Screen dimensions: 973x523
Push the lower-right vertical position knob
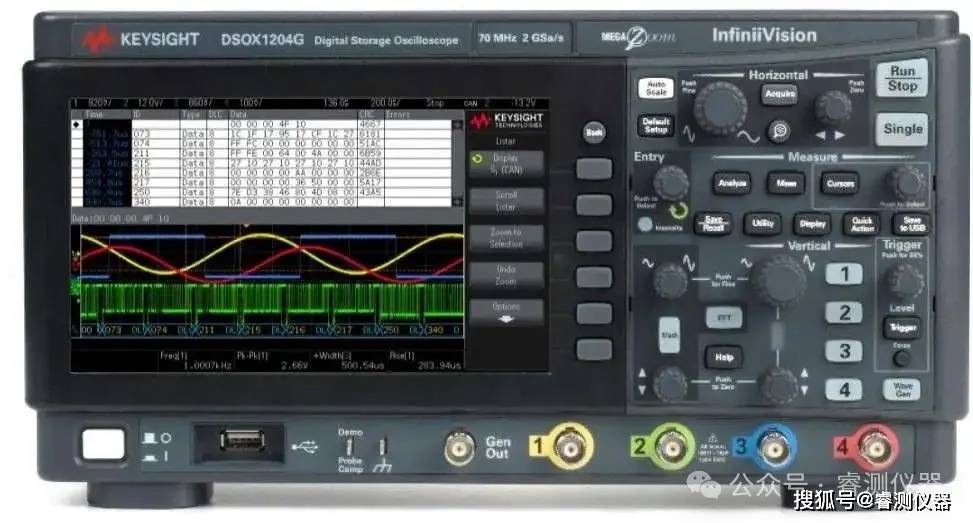click(x=779, y=385)
